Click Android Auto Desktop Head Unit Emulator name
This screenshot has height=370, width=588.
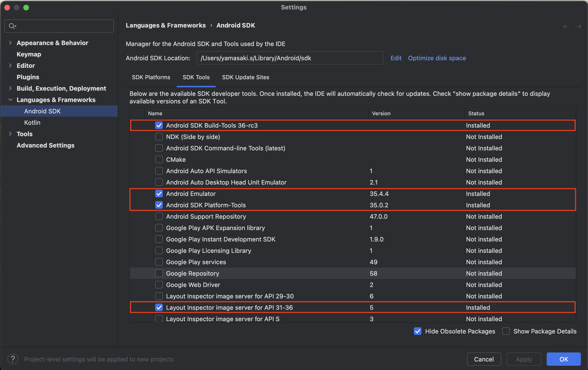pos(226,182)
